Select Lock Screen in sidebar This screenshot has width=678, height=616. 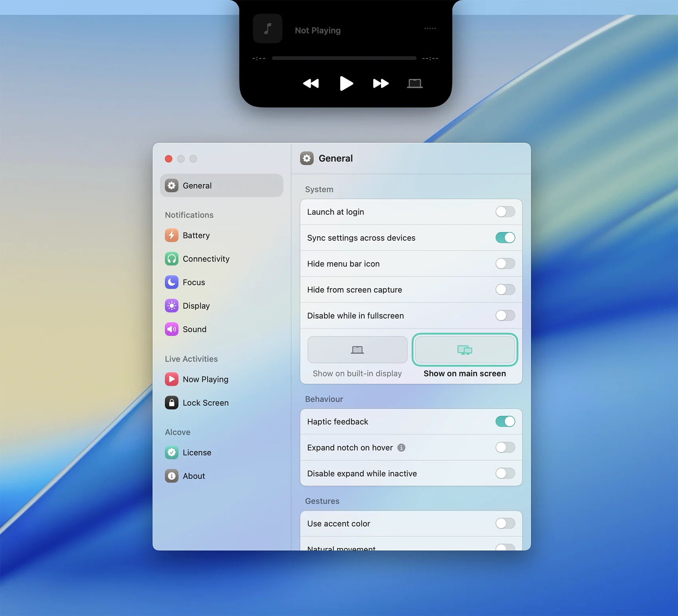click(x=205, y=403)
